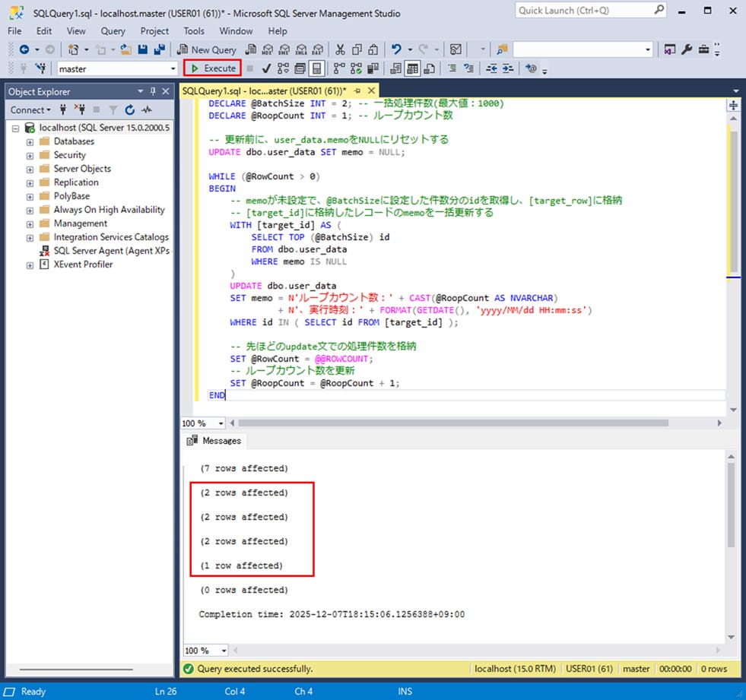
Task: Click the New Query toolbar button
Action: 205,49
